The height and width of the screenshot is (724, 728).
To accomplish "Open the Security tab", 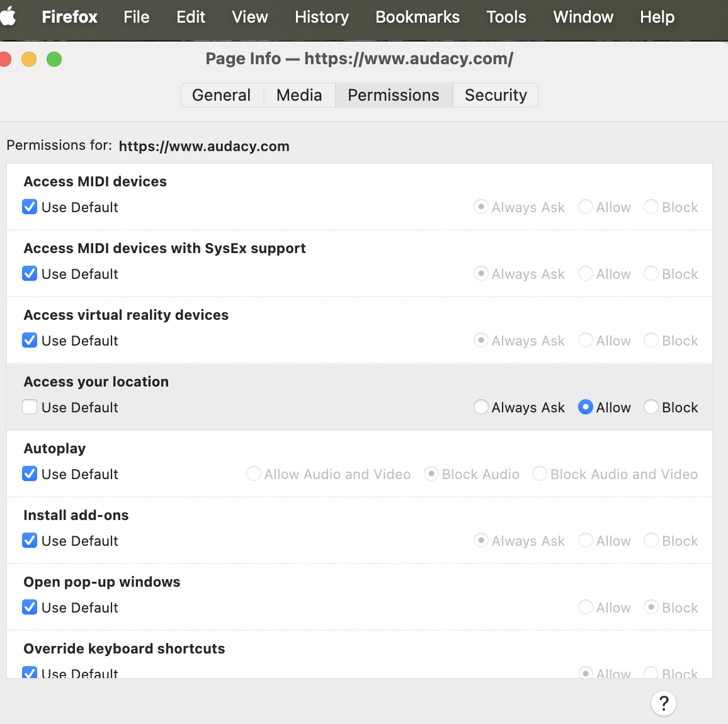I will (x=495, y=95).
